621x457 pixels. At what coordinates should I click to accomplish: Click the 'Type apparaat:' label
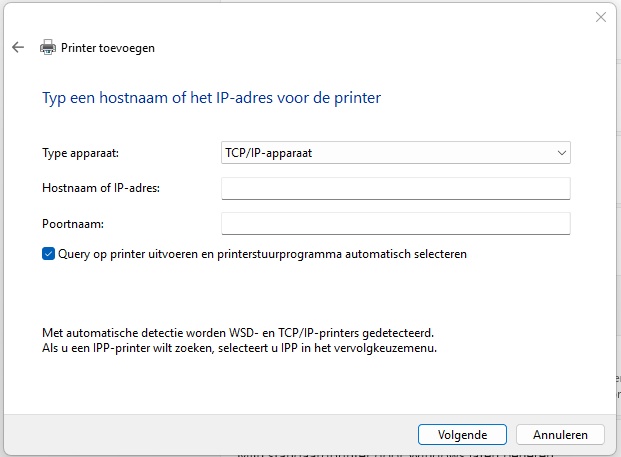[x=80, y=153]
